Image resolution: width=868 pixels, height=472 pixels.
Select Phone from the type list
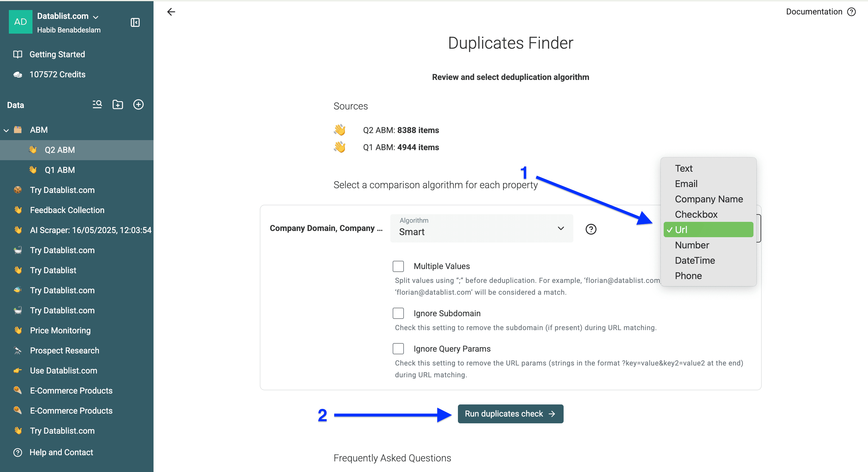point(688,276)
